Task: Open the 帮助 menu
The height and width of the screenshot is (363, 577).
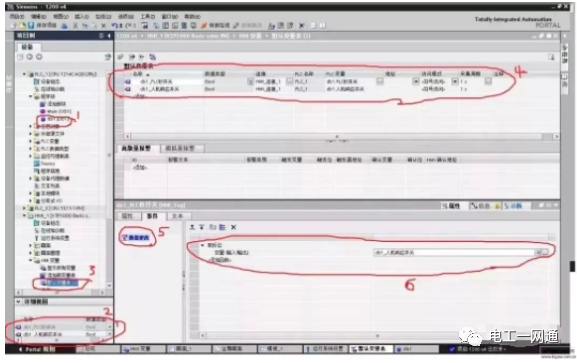Action: (x=192, y=17)
